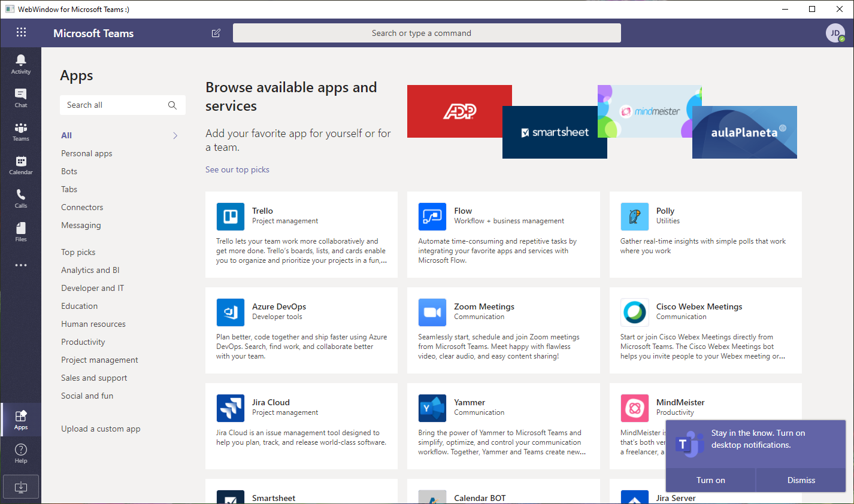Expand the All category chevron
This screenshot has height=504, width=854.
point(175,136)
